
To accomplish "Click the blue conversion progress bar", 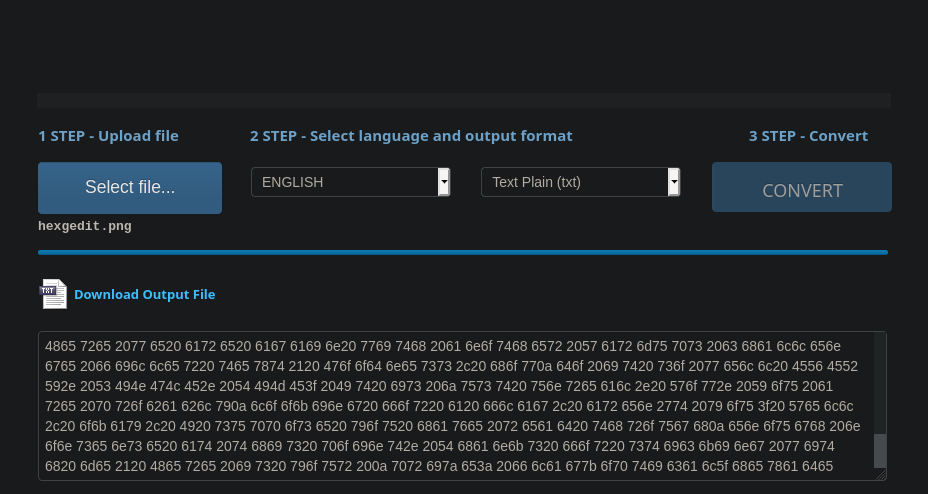I will [x=462, y=252].
